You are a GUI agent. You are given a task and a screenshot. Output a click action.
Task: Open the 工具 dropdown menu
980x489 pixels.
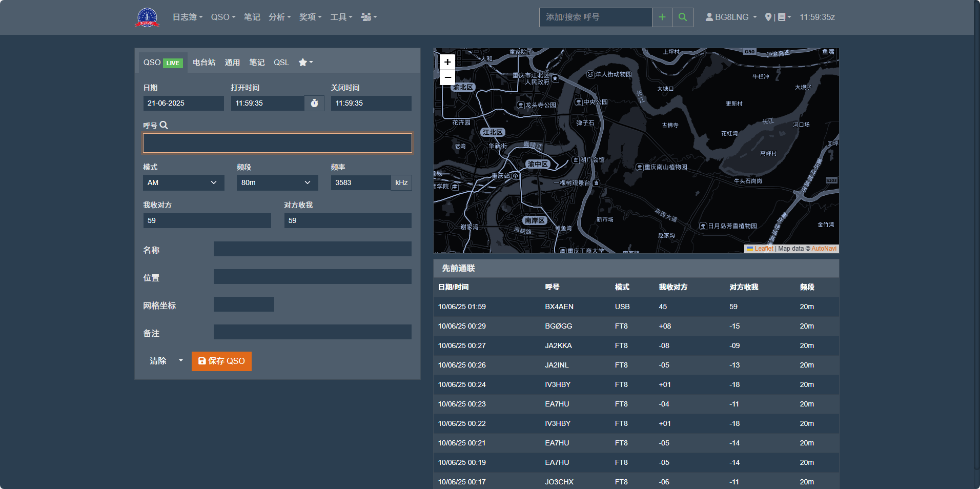[341, 17]
